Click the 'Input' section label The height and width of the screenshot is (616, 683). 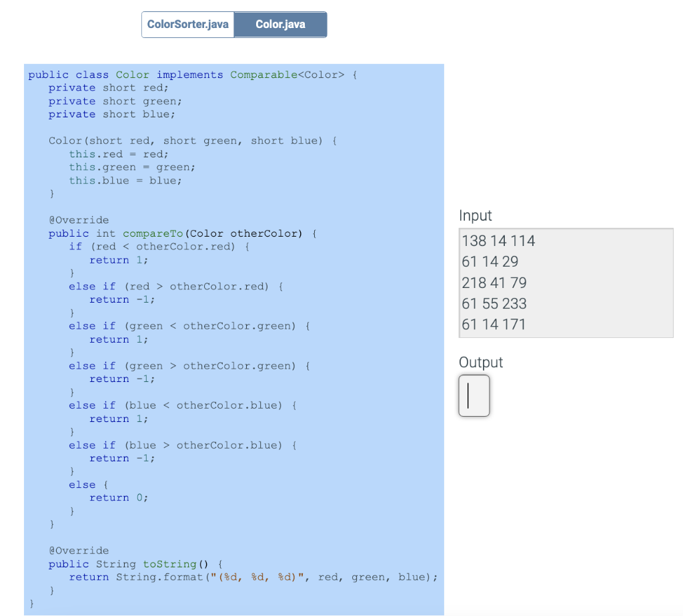475,215
